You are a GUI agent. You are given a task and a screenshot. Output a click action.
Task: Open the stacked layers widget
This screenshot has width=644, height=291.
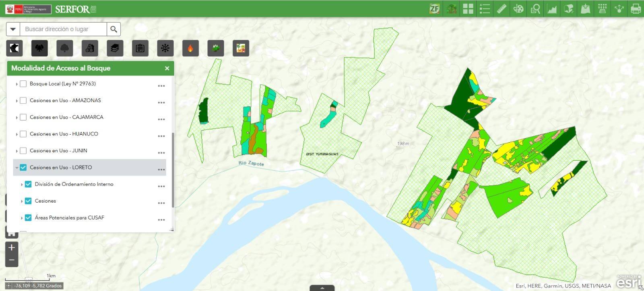coord(115,48)
